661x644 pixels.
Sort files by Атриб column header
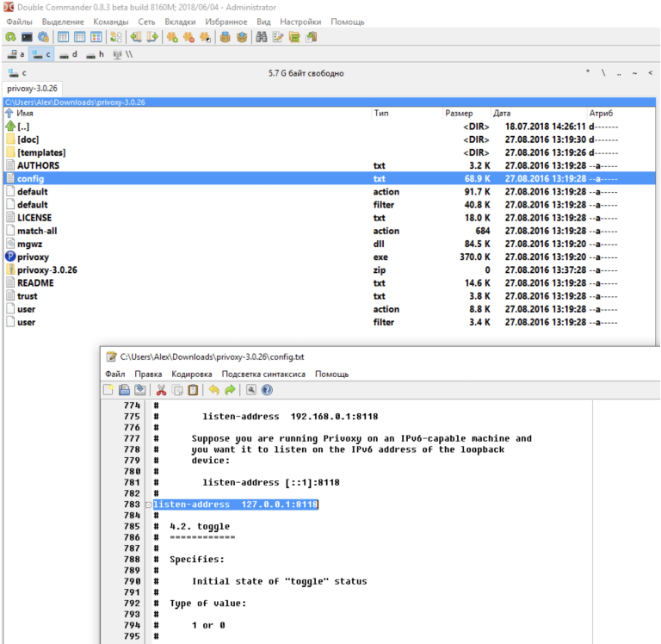click(x=601, y=113)
